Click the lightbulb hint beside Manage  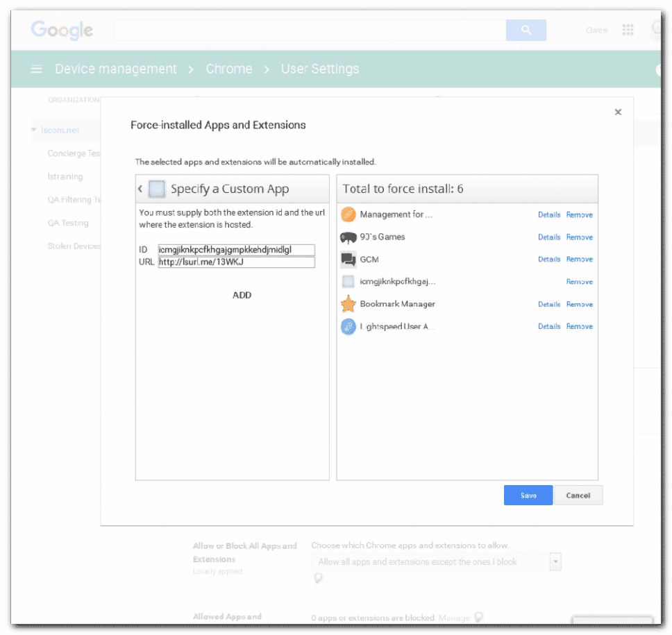click(x=479, y=617)
